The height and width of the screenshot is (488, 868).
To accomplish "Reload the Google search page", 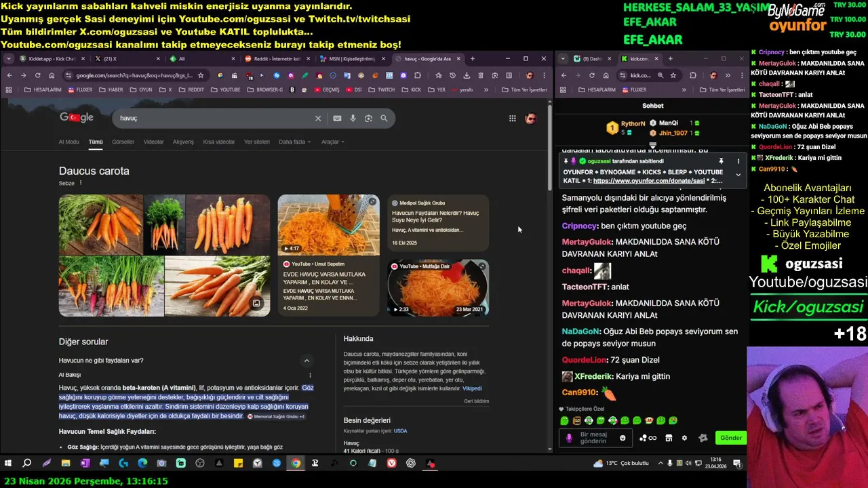I will (x=37, y=75).
